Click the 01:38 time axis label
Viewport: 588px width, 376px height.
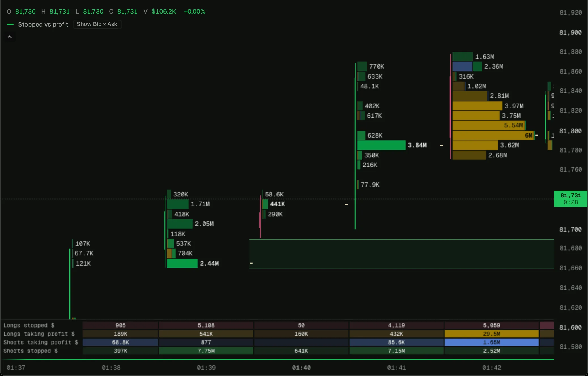(111, 368)
